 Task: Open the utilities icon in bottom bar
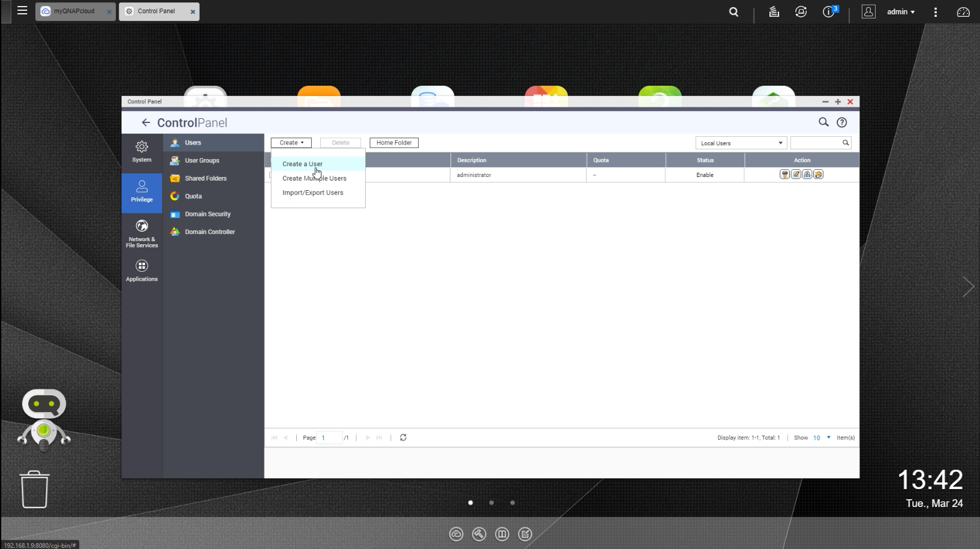pyautogui.click(x=479, y=534)
